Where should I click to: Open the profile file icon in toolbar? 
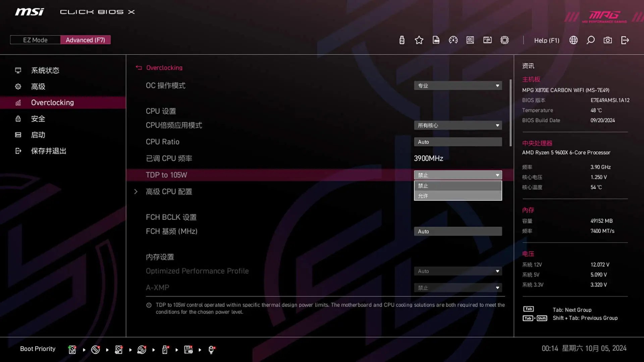[436, 40]
